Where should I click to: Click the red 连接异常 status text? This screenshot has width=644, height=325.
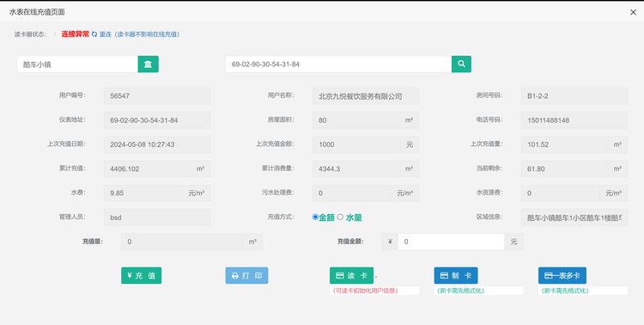pyautogui.click(x=76, y=34)
